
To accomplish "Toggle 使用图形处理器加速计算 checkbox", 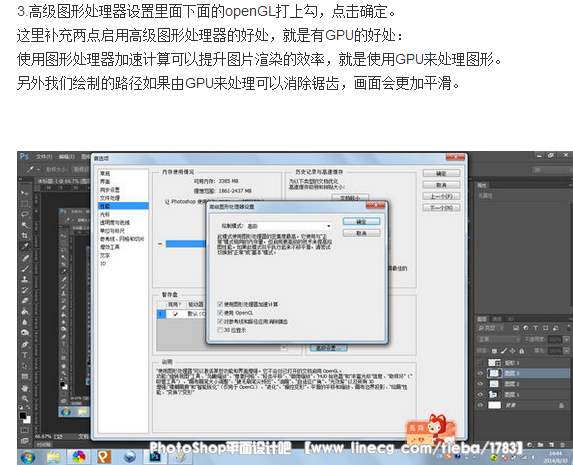I will tap(220, 304).
